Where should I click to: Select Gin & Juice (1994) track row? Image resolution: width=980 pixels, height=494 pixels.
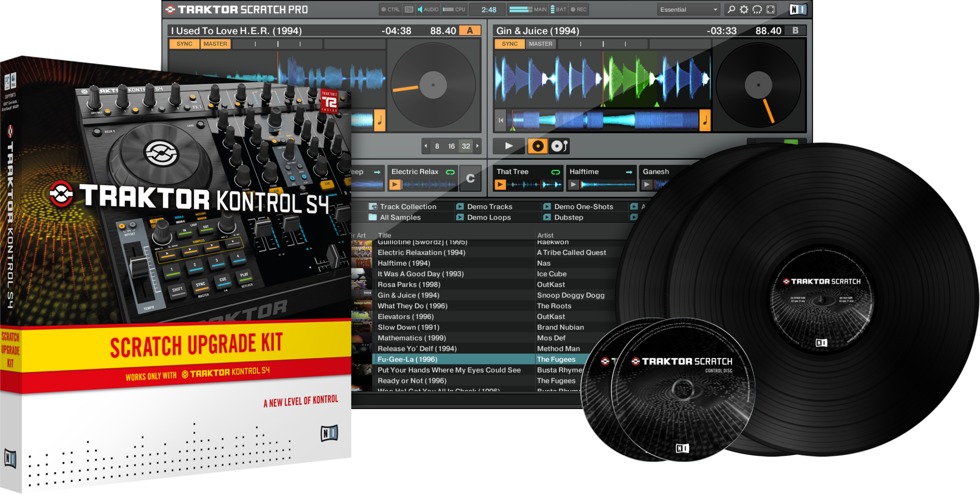(408, 295)
